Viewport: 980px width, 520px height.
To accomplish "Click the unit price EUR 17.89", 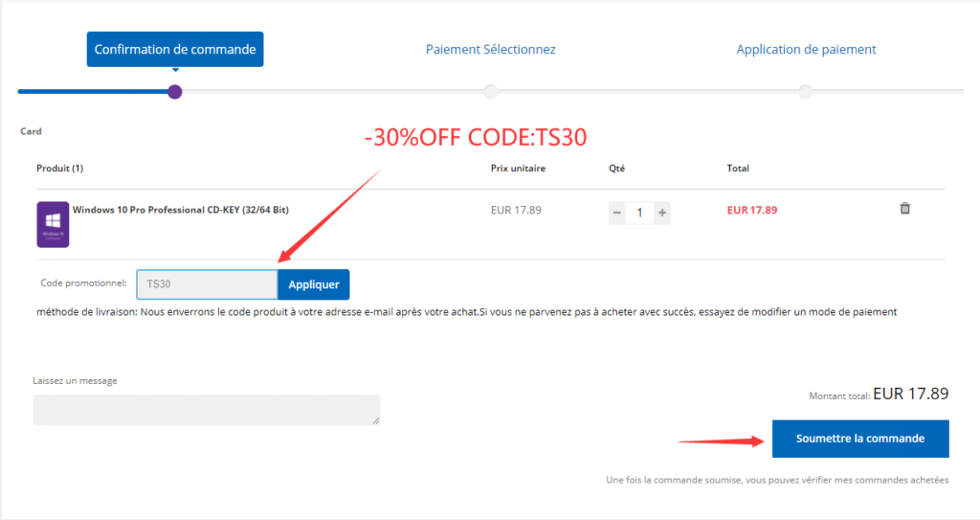I will click(x=516, y=211).
